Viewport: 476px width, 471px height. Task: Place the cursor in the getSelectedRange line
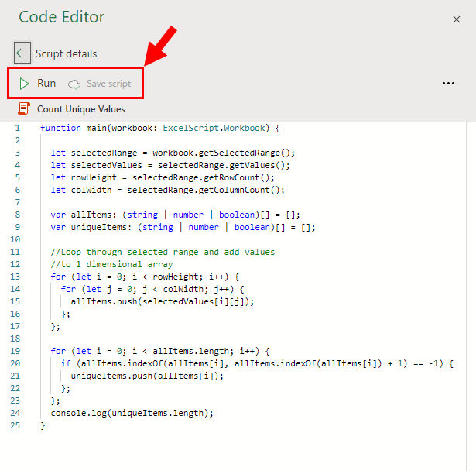pyautogui.click(x=173, y=153)
